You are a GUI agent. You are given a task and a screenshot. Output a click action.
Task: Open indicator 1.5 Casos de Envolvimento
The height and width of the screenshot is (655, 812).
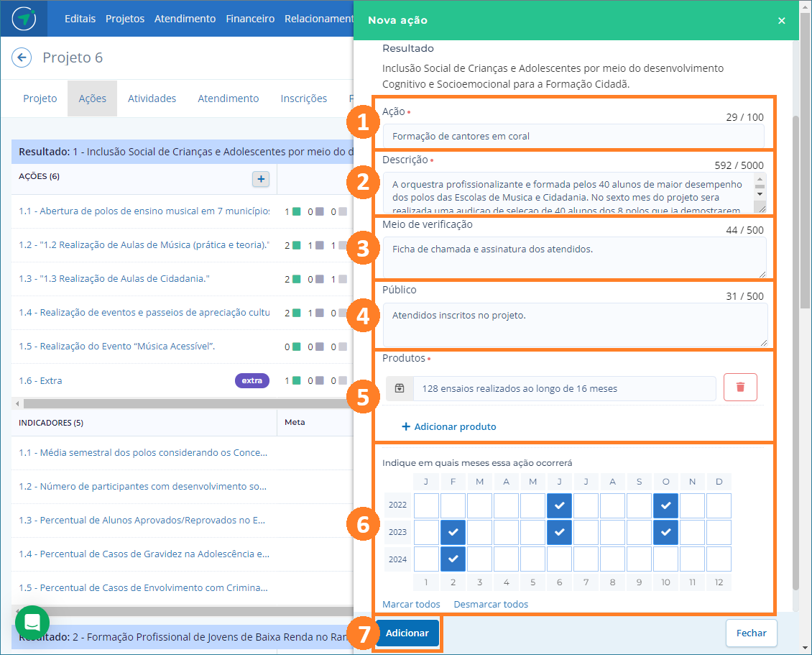tap(143, 587)
